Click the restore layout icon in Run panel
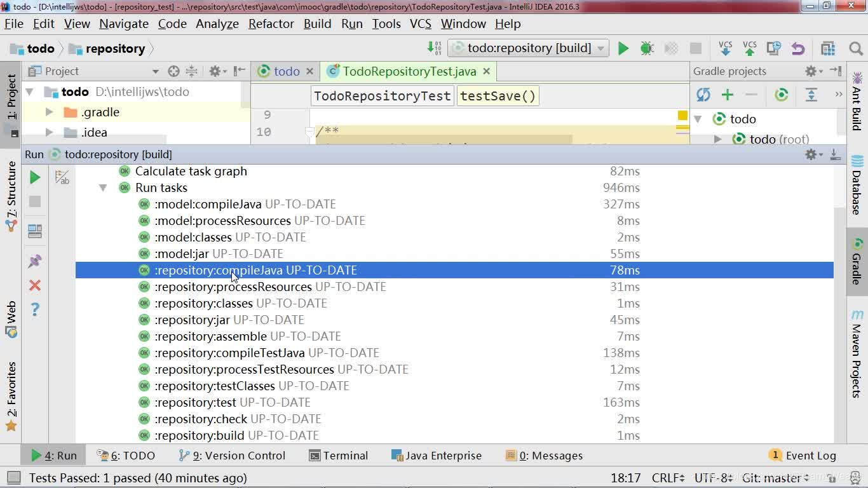 click(35, 231)
